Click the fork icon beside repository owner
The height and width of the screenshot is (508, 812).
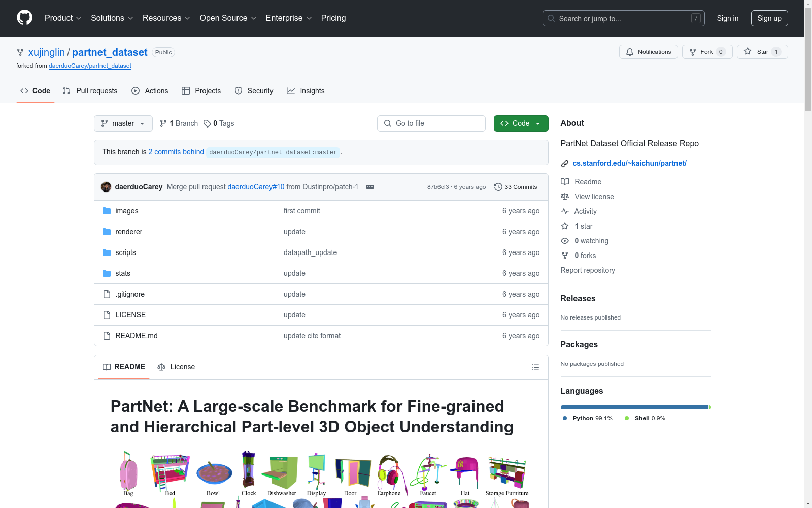[20, 52]
